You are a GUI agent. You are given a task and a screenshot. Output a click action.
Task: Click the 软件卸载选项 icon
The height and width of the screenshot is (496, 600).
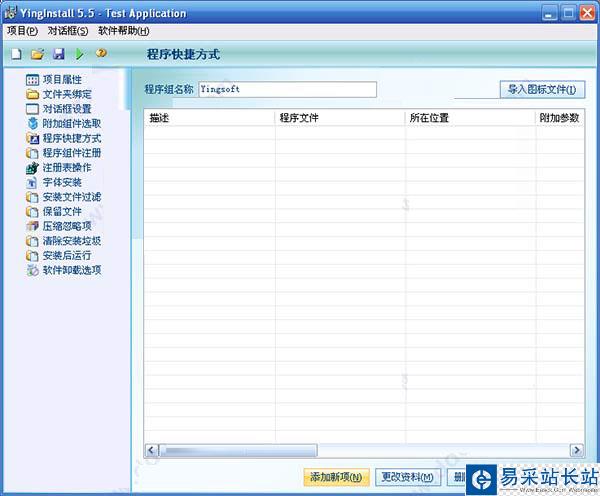pyautogui.click(x=33, y=270)
